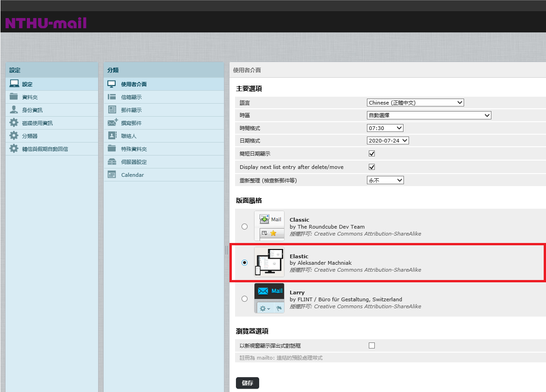Click the server icon beside 伺服器設定
This screenshot has width=546, height=392.
pos(112,162)
